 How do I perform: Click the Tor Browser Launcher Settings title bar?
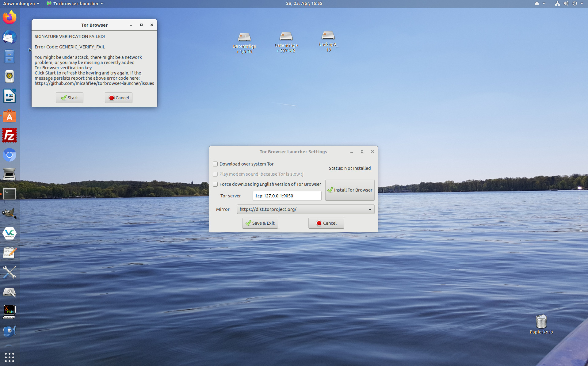coord(293,152)
